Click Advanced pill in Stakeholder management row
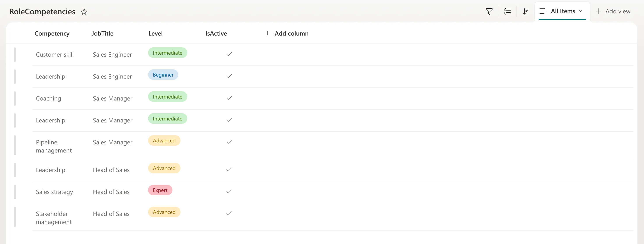Screen dimensions: 644x244 point(164,212)
